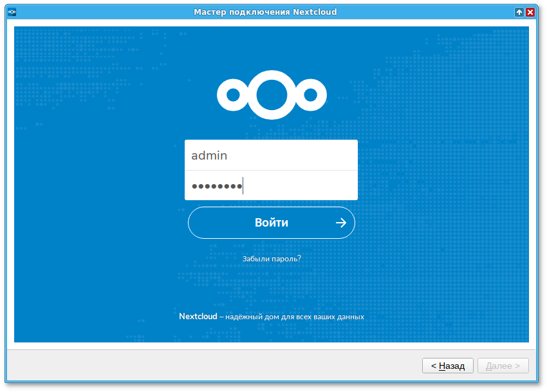The image size is (547, 392).
Task: Open the Забыли пароль? link
Action: [x=272, y=259]
